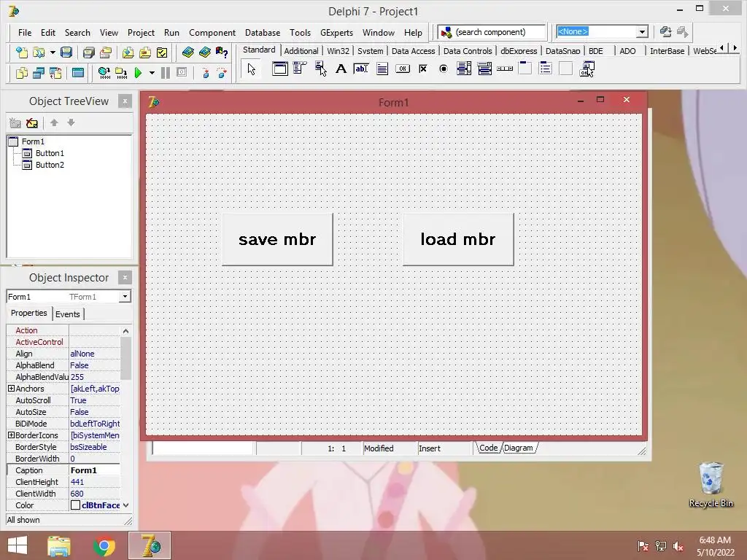Close the Object Inspector panel
This screenshot has height=560, width=747.
125,278
